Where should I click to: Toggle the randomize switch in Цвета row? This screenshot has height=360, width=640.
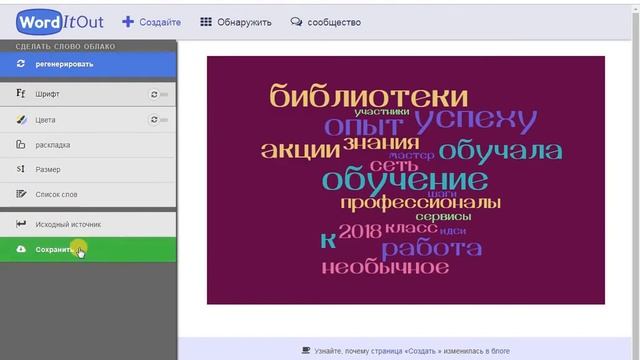pyautogui.click(x=158, y=120)
